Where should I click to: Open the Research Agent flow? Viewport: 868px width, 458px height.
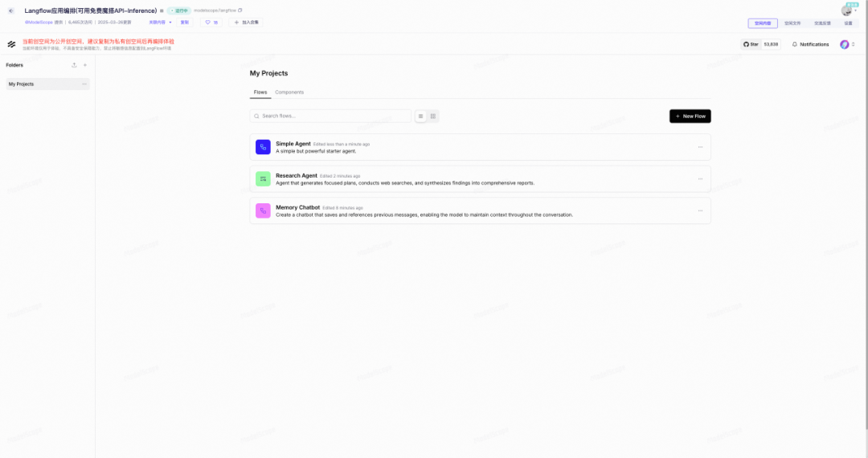tap(480, 179)
